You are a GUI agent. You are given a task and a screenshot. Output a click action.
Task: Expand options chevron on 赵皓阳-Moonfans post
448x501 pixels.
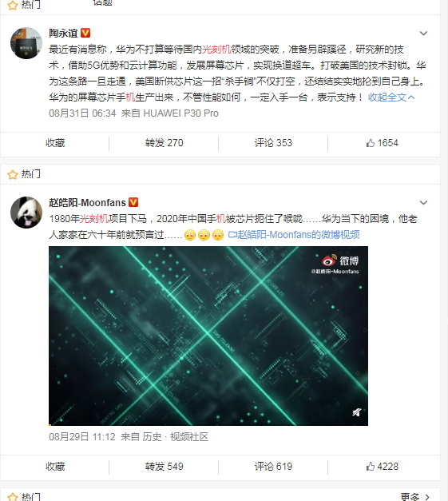coord(423,203)
